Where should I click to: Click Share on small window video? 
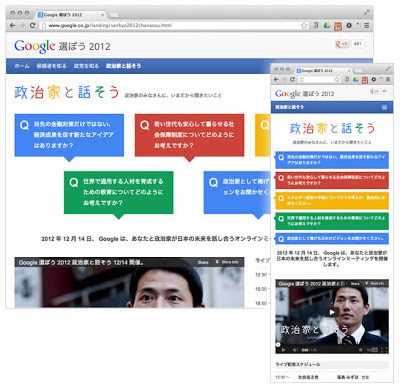(x=355, y=284)
